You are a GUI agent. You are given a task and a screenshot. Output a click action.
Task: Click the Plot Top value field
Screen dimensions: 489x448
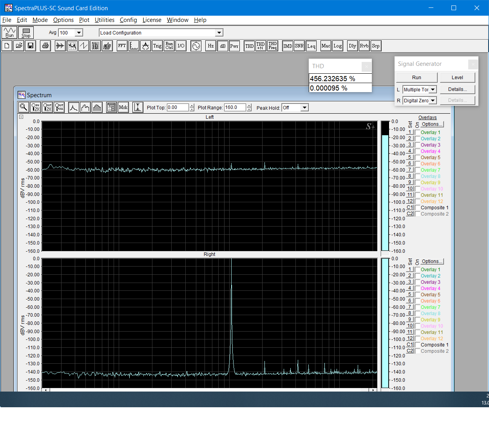(x=177, y=108)
